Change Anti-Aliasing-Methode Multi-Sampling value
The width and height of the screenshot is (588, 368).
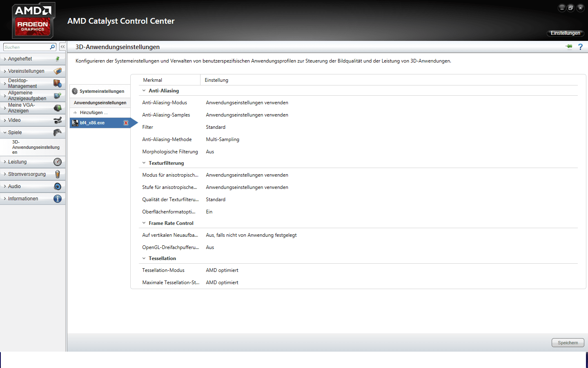(223, 139)
